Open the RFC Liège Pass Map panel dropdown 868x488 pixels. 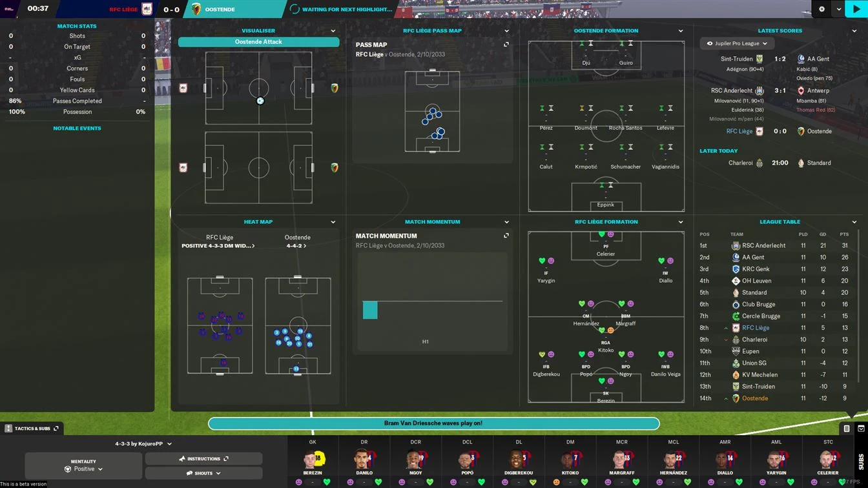[506, 31]
